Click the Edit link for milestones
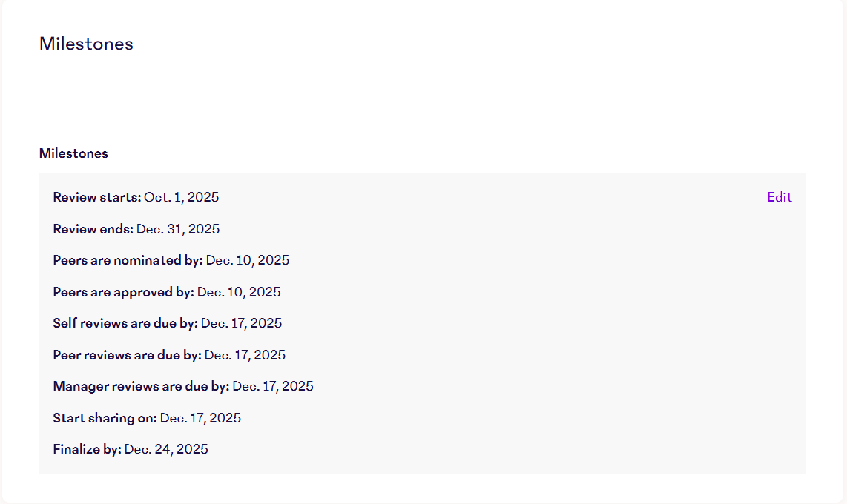 tap(780, 197)
